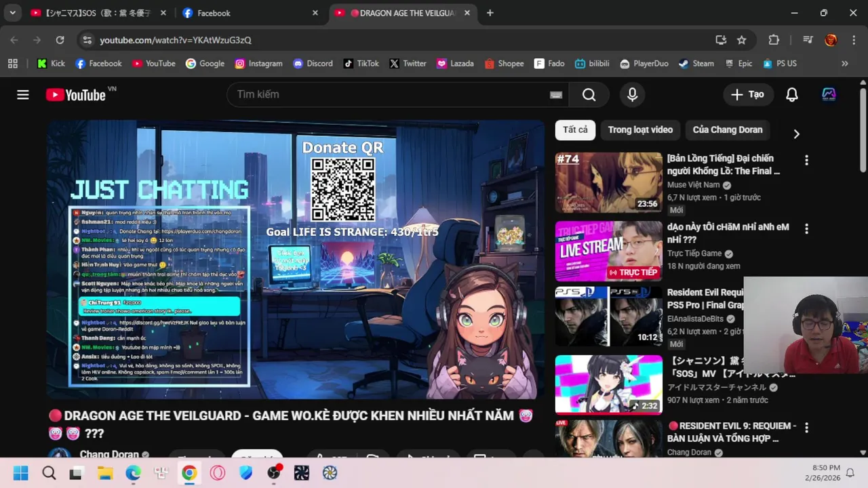
Task: Start voice search with microphone icon
Action: pos(632,95)
